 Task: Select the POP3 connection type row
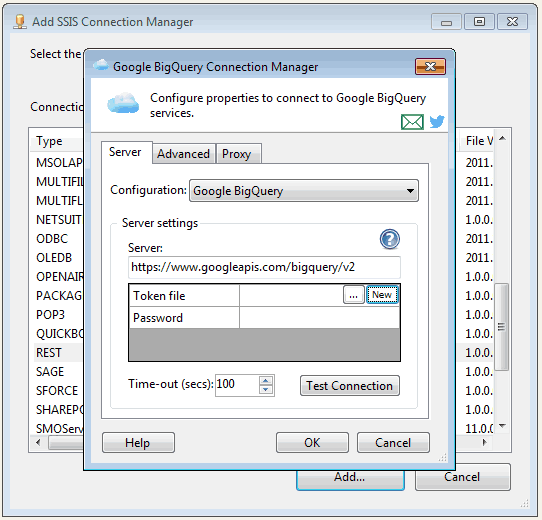[58, 315]
